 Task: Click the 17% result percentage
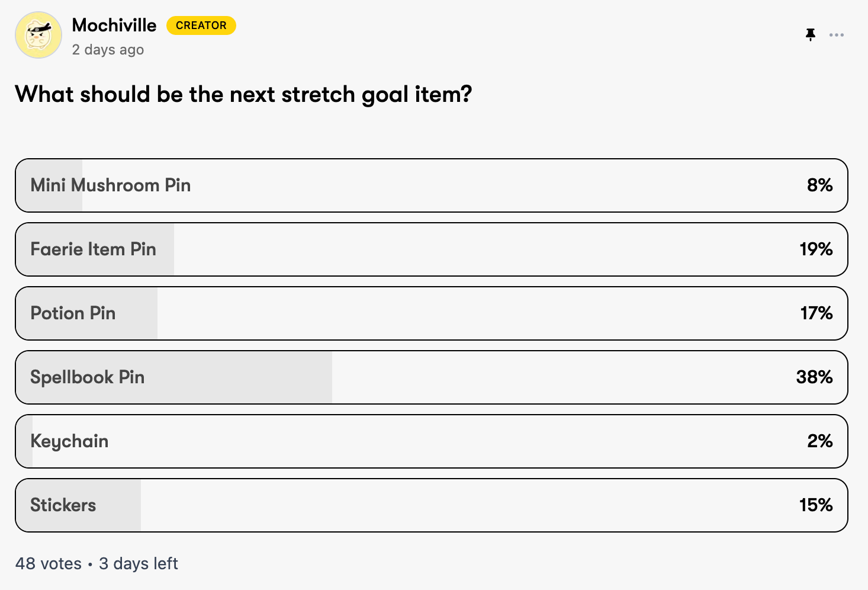pos(816,313)
